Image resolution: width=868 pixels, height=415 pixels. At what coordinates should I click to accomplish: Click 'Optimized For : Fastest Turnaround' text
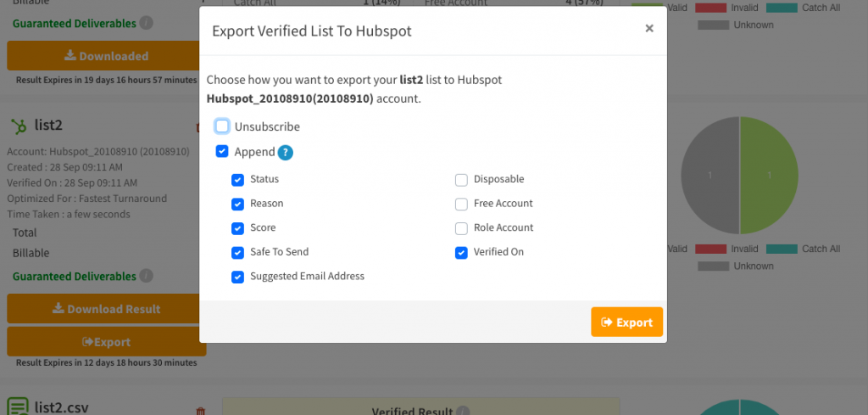pos(87,199)
